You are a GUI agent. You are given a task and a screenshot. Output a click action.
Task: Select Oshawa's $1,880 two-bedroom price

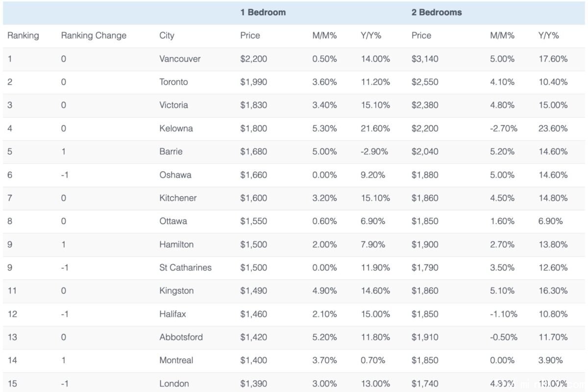click(425, 175)
